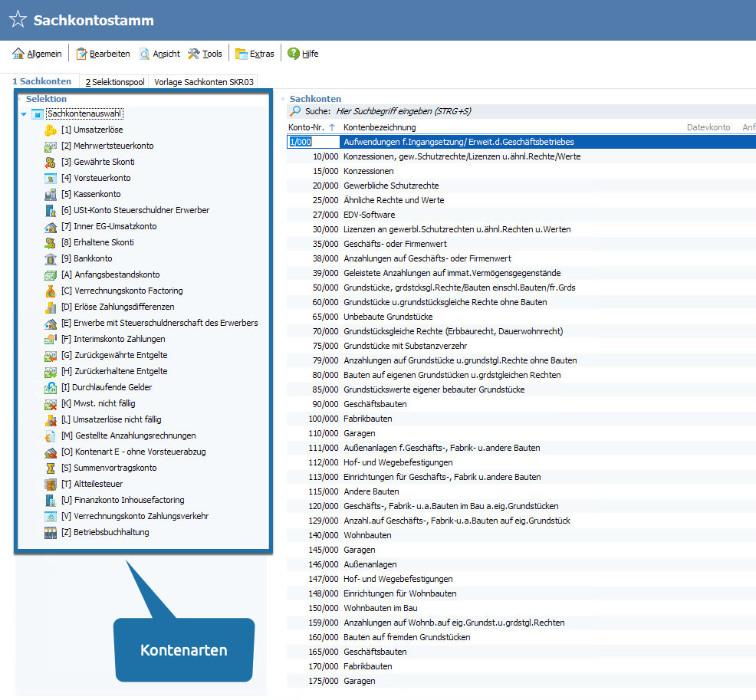The height and width of the screenshot is (700, 756).
Task: Open the Bearbeiten menu
Action: 102,54
